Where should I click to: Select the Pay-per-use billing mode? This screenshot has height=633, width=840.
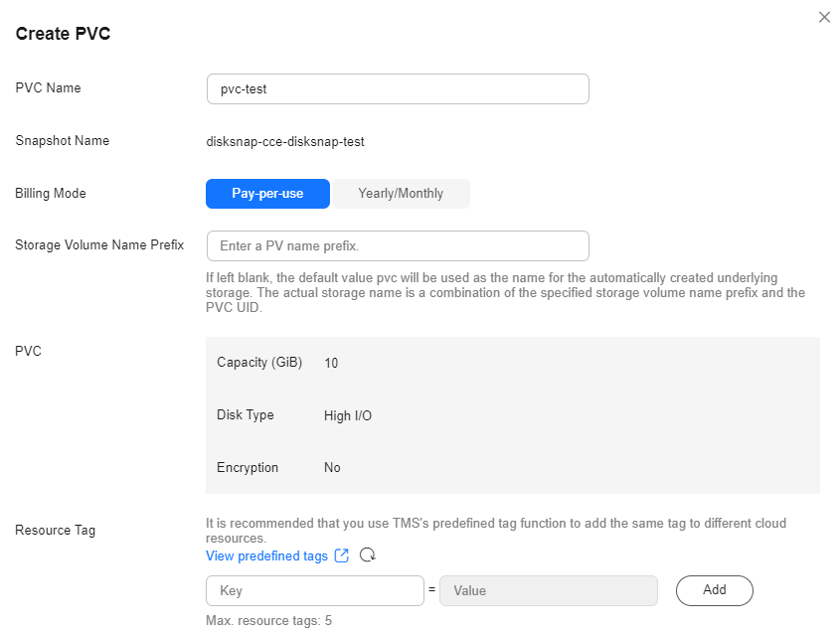pos(267,194)
